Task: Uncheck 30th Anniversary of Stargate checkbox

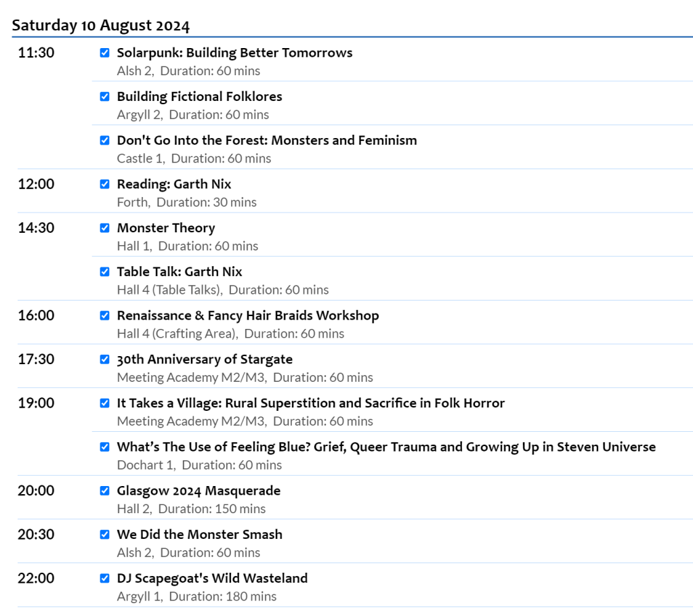Action: (104, 359)
